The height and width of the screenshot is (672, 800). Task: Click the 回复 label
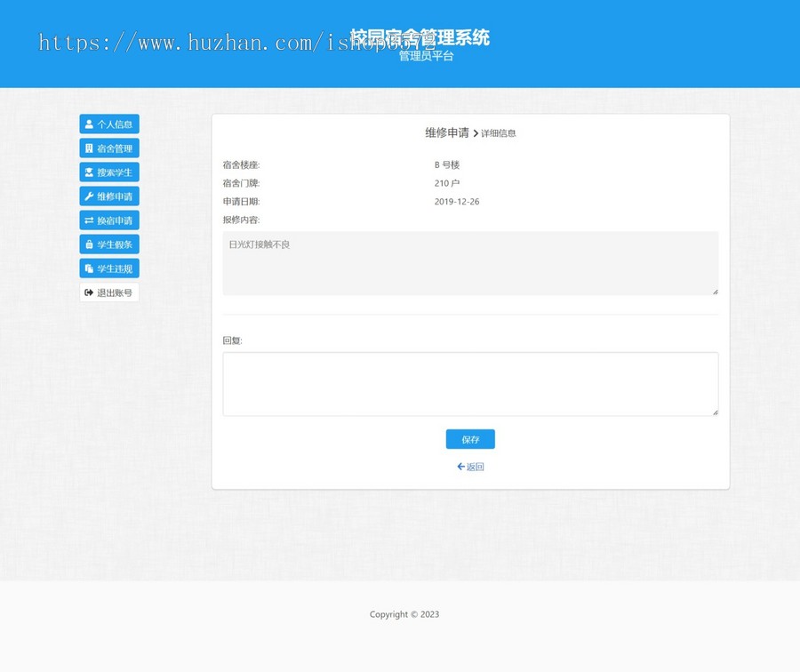[233, 340]
